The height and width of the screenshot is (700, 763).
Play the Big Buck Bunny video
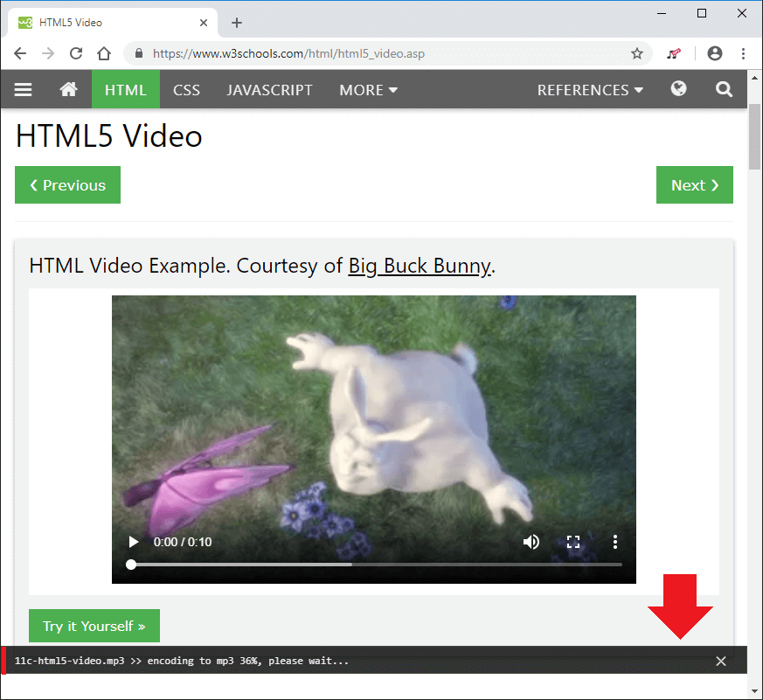pos(134,542)
